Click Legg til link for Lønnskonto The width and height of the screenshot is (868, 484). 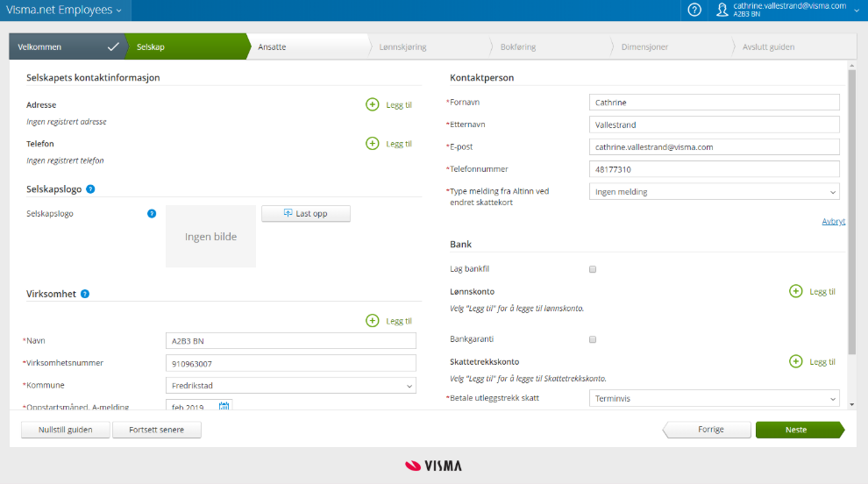822,292
